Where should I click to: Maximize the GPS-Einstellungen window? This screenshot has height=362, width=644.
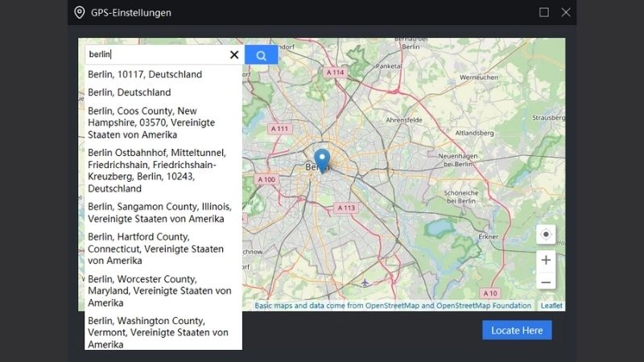[x=544, y=12]
